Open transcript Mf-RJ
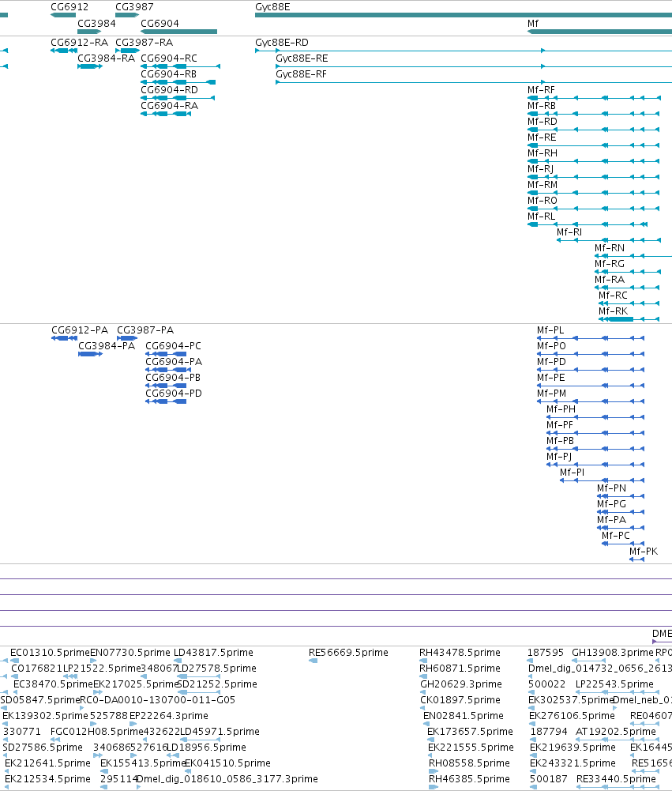The image size is (672, 791). click(540, 168)
